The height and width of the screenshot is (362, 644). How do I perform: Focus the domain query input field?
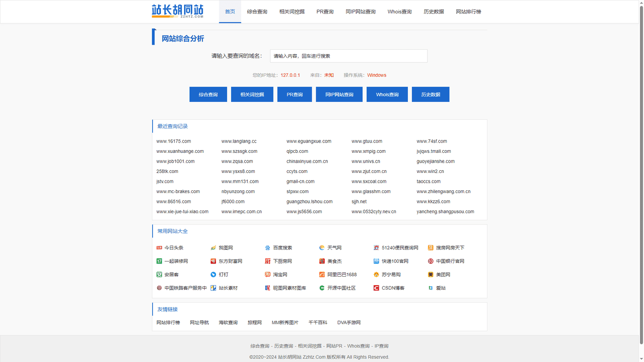coord(349,56)
